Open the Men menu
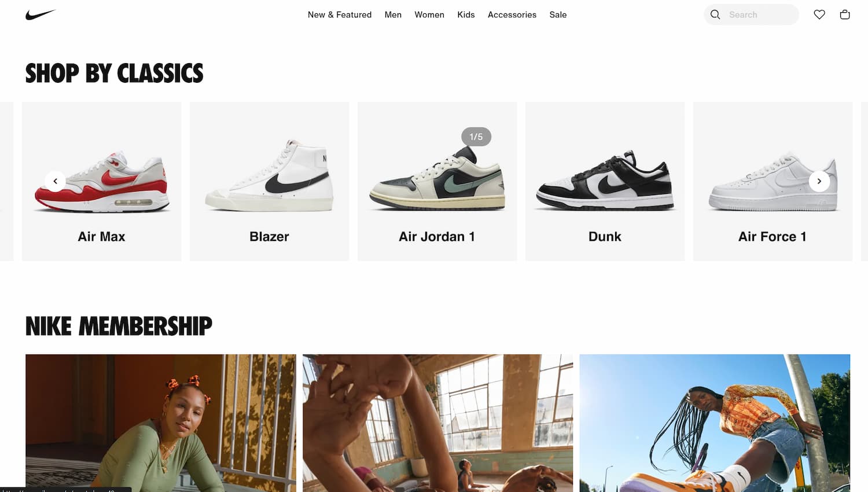868x492 pixels. pyautogui.click(x=393, y=14)
